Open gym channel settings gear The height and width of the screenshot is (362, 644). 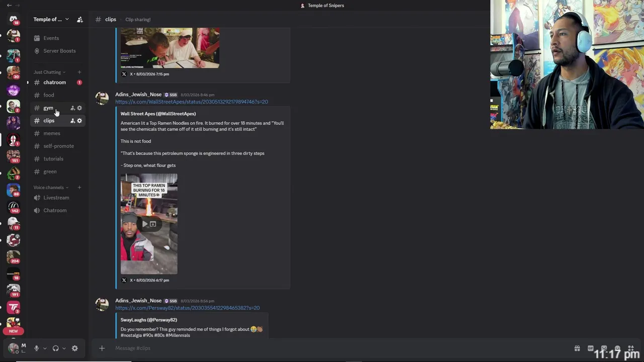pos(79,108)
